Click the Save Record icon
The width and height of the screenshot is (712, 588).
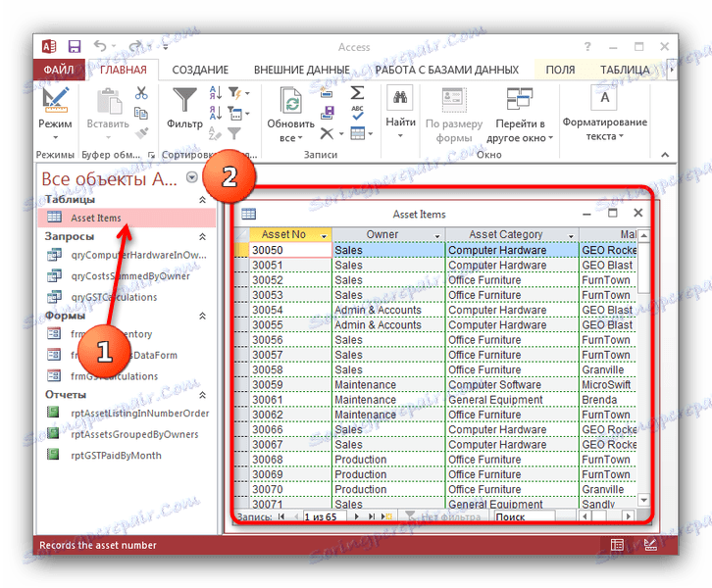(x=328, y=113)
